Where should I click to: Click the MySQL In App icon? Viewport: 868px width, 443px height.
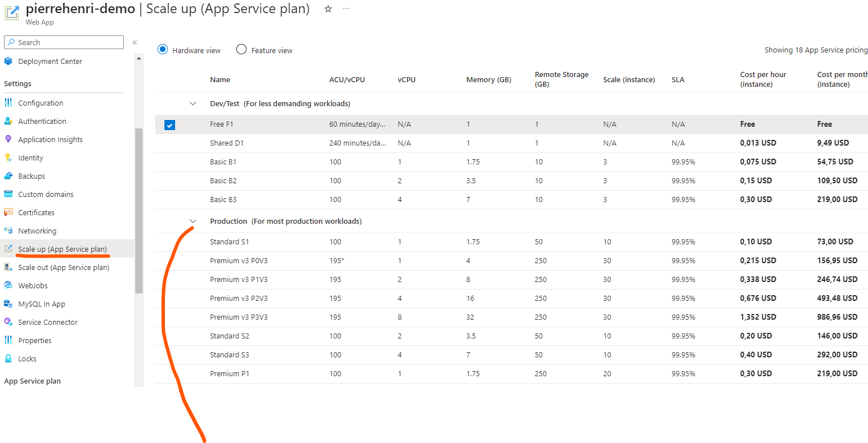pos(8,304)
